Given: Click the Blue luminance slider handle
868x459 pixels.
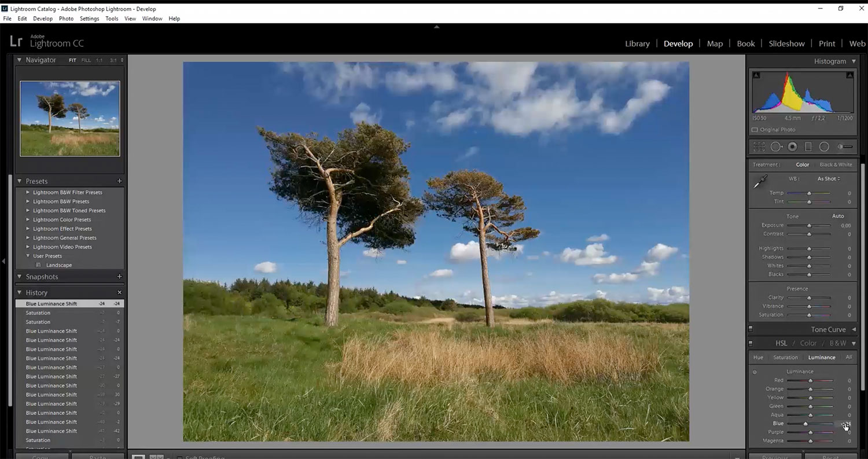Looking at the screenshot, I should (806, 424).
